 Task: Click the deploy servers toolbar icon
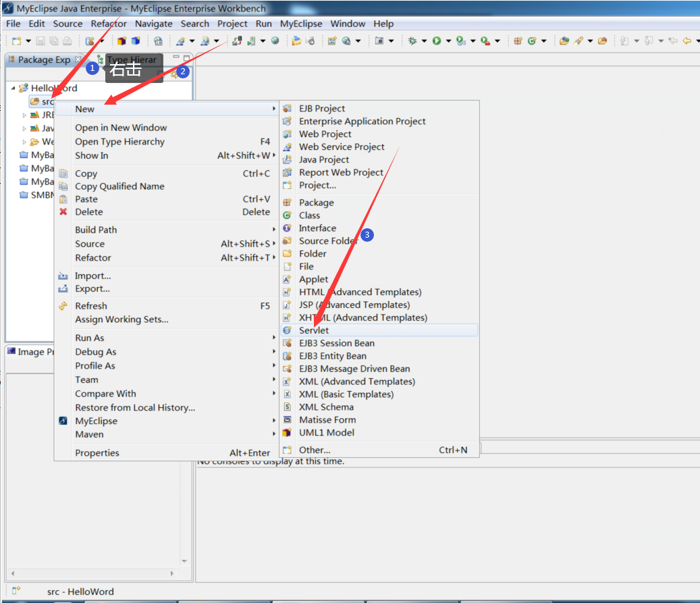(237, 41)
